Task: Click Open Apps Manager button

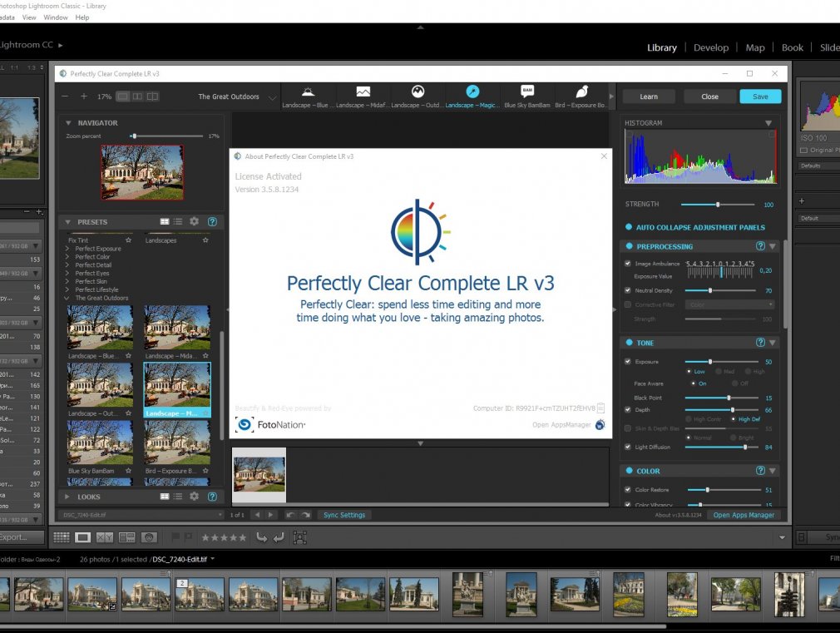Action: click(744, 515)
